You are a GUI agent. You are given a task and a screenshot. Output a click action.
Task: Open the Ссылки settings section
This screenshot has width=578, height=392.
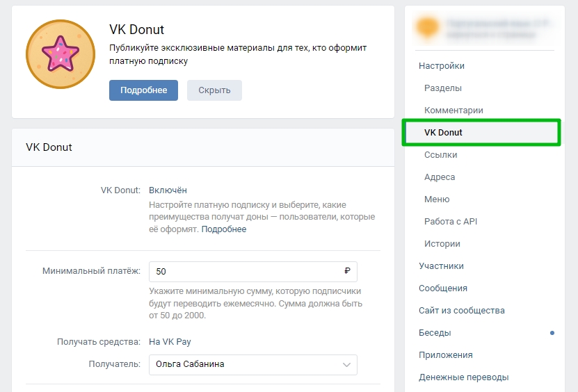pyautogui.click(x=440, y=155)
